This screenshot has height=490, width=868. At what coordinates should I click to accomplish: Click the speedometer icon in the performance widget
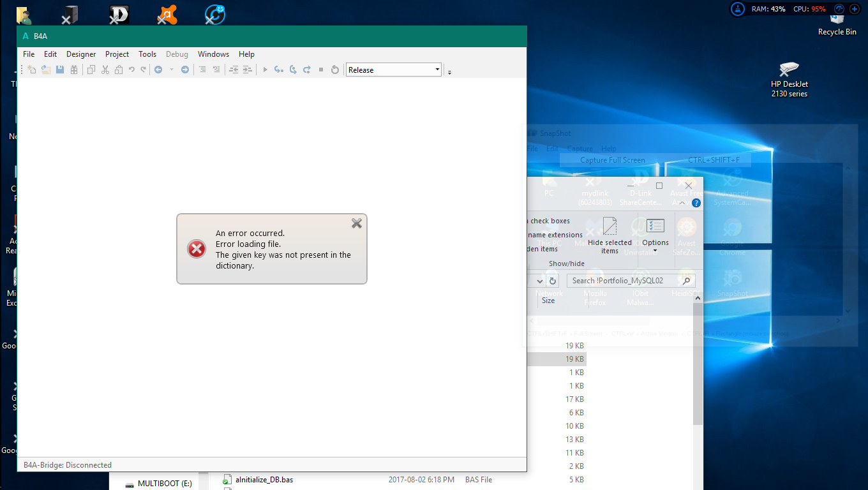click(839, 9)
